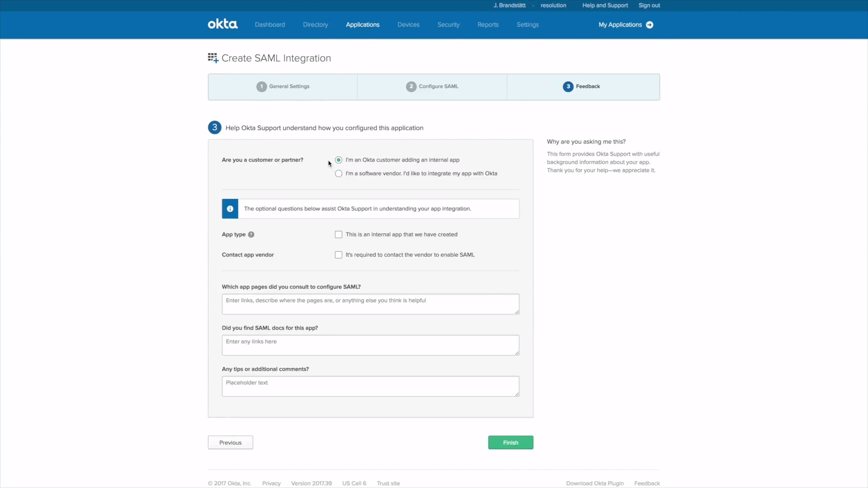Viewport: 868px width, 488px height.
Task: Click the step 1 General Settings circle
Action: pos(261,86)
